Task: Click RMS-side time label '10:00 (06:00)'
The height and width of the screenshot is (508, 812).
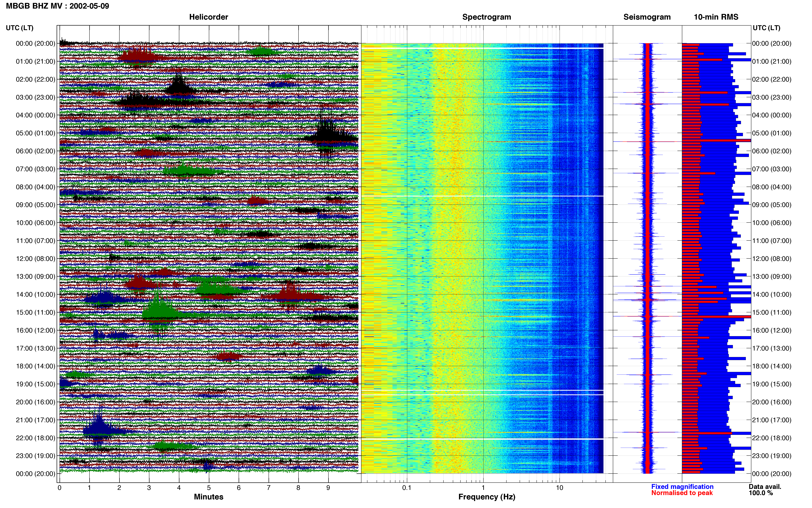Action: tap(772, 223)
